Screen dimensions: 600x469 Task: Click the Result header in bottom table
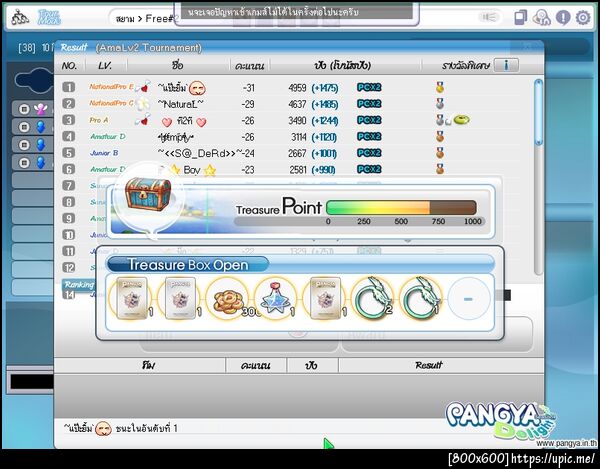(x=429, y=365)
